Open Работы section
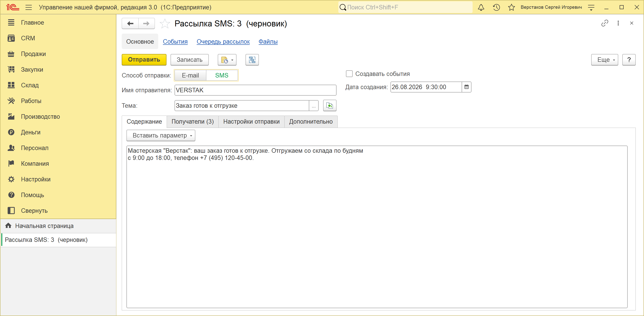The height and width of the screenshot is (316, 644). click(x=58, y=101)
